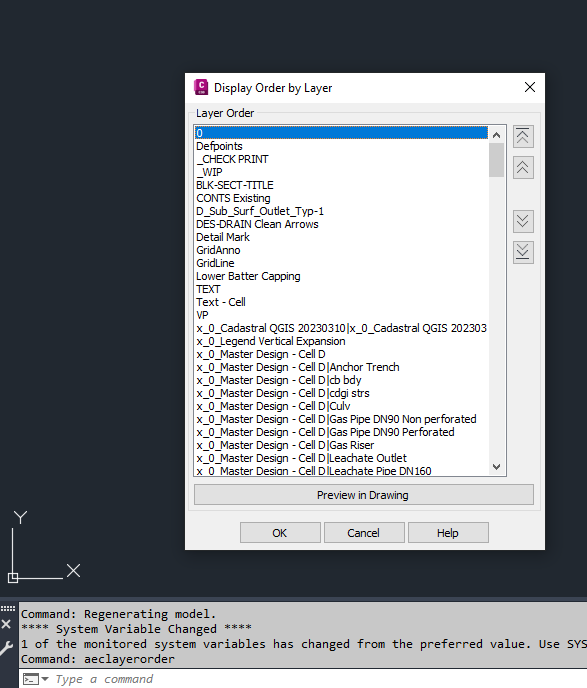Close the command line panel with X icon
Viewport: 587px width, 688px height.
(6, 624)
